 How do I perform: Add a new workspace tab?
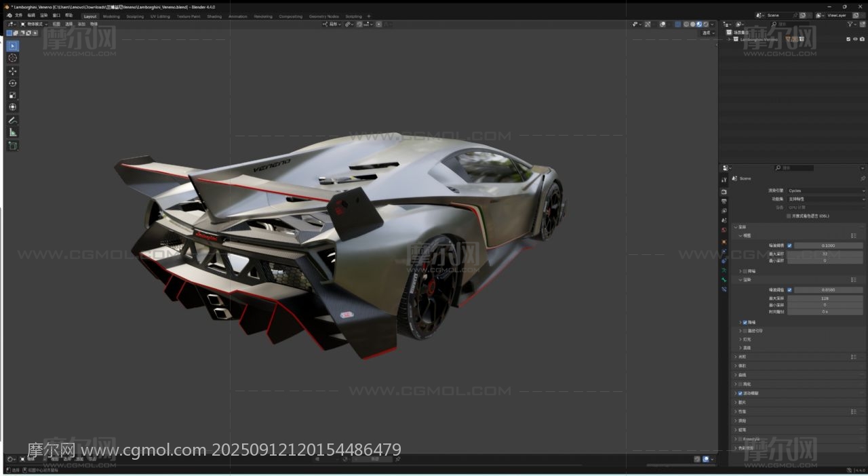pyautogui.click(x=369, y=16)
